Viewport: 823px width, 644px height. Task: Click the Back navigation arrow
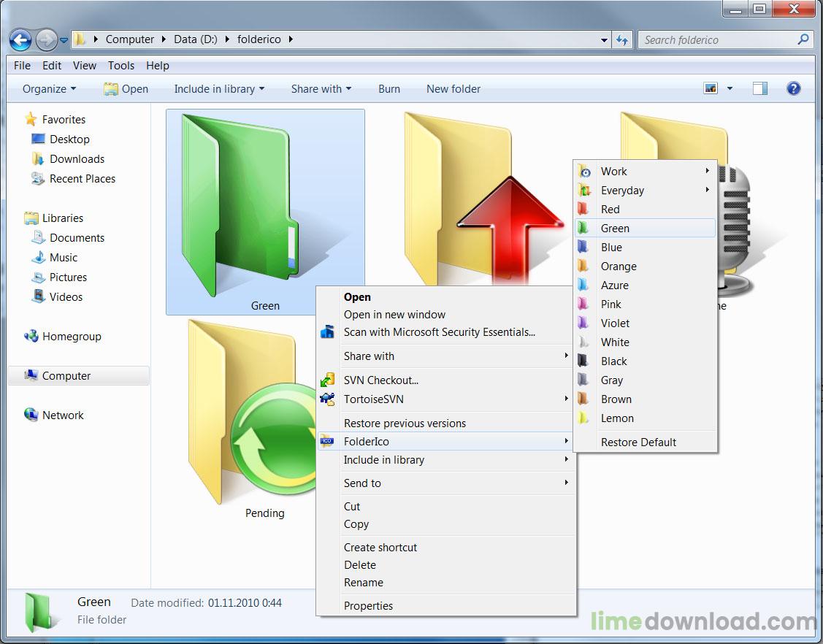point(20,39)
